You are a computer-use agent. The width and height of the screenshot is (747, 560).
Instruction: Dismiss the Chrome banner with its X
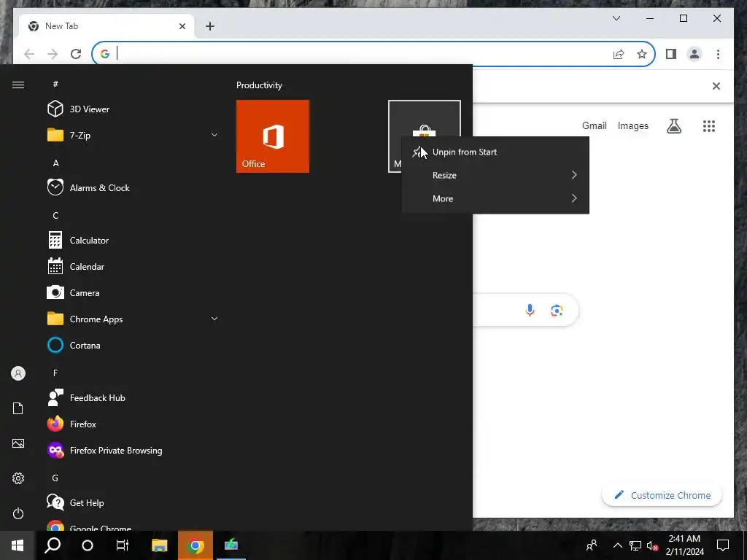[x=716, y=86]
